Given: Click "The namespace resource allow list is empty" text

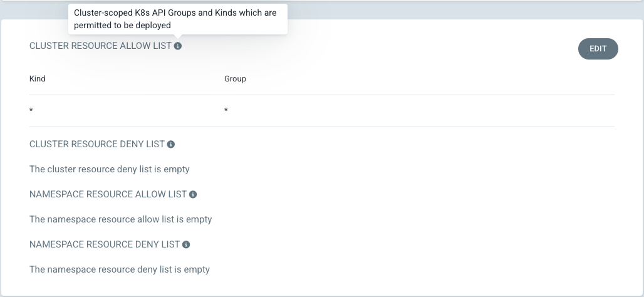Looking at the screenshot, I should click(121, 219).
